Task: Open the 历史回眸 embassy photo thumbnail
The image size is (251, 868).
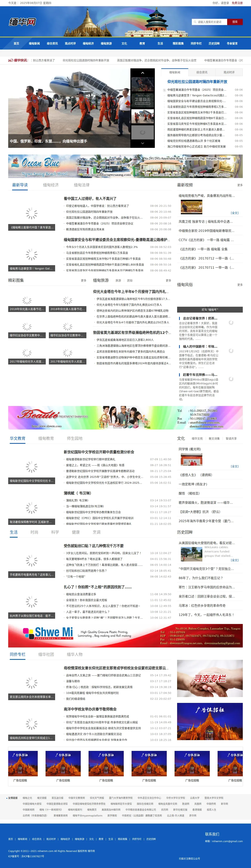Action: 191,554
